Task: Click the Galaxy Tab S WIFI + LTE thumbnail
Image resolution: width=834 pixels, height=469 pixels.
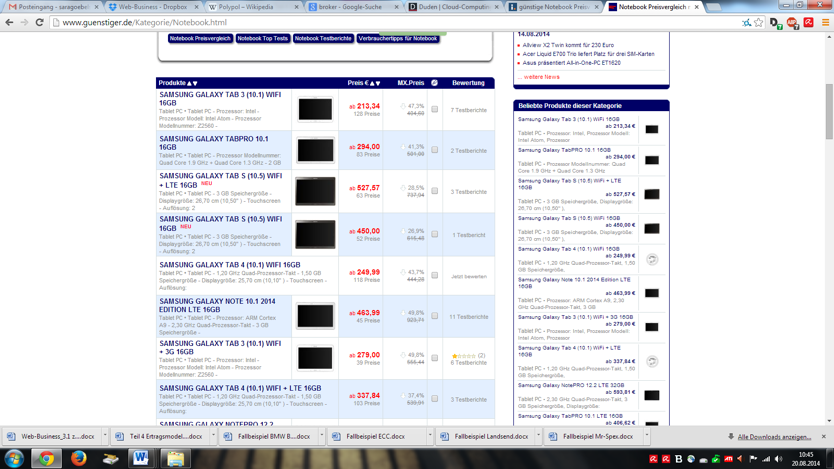Action: pos(315,191)
